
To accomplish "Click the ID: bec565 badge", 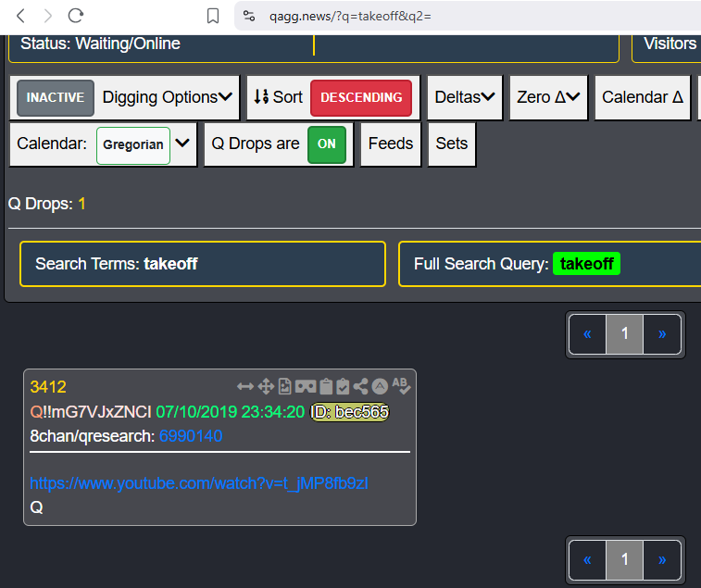I will tap(350, 412).
